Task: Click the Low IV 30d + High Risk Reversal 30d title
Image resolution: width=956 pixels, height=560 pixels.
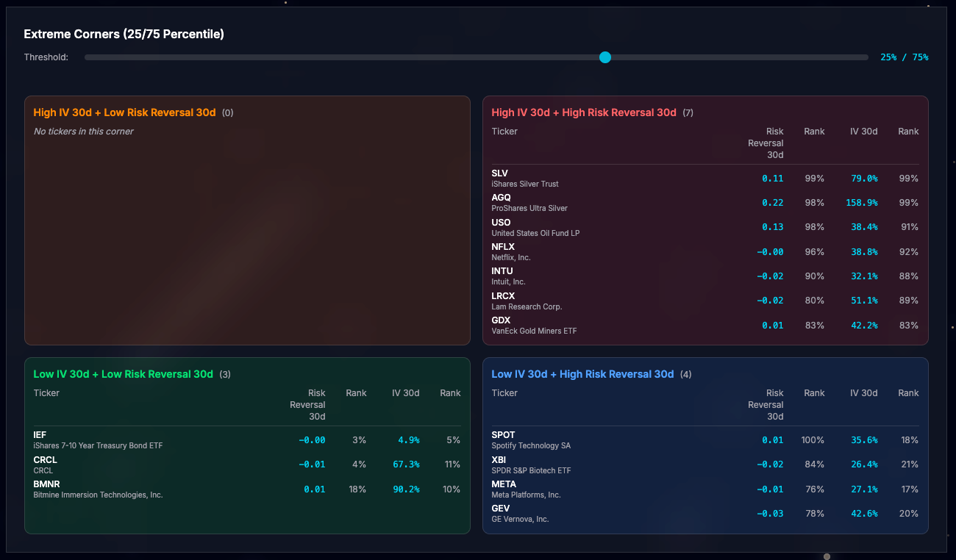Action: (582, 374)
